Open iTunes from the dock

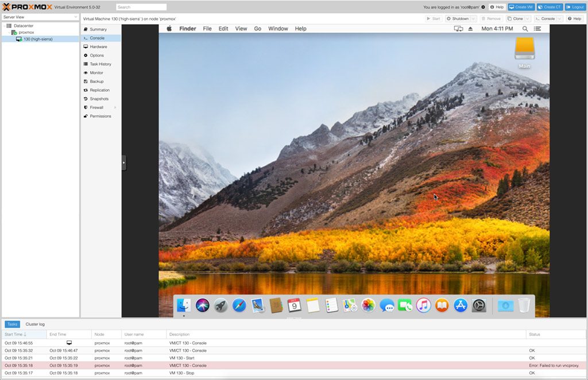point(423,305)
